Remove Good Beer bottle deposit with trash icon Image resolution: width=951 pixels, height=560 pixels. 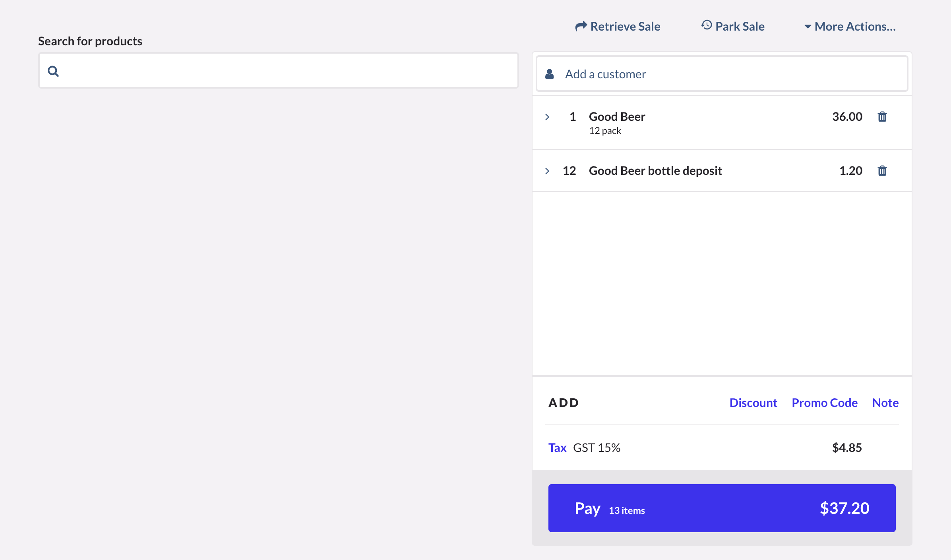point(882,171)
